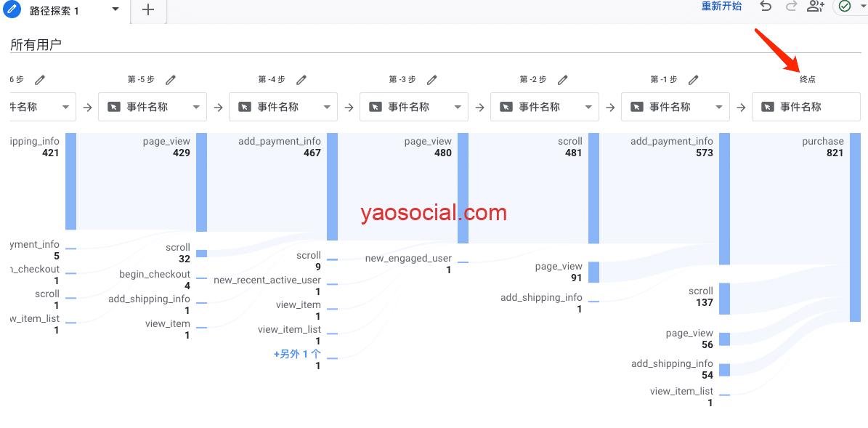Viewport: 868px width, 428px height.
Task: Click the undo arrow icon
Action: pos(766,7)
